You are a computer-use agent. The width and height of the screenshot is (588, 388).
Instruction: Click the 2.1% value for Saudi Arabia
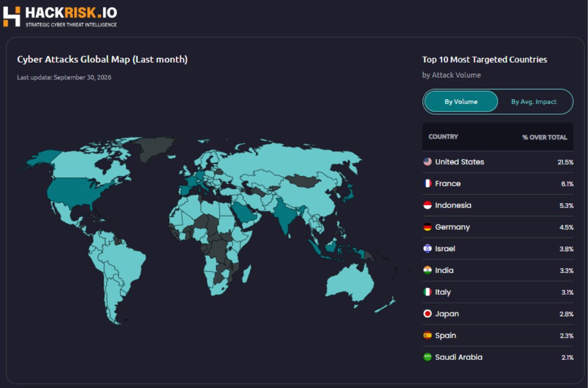(x=567, y=358)
